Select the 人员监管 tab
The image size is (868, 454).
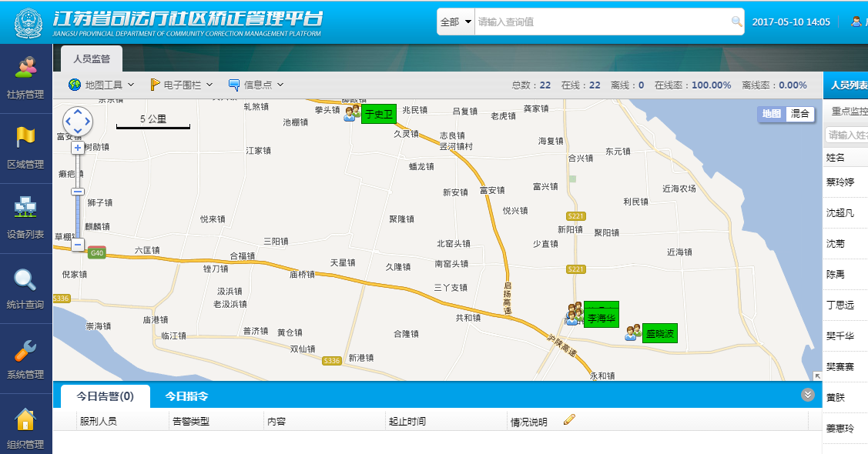(92, 58)
